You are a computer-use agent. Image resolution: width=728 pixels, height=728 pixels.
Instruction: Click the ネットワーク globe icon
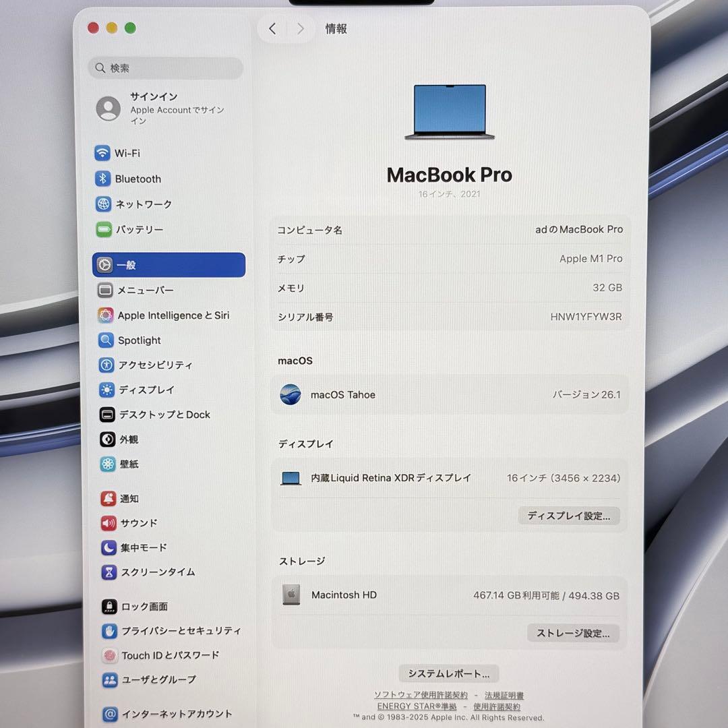click(103, 204)
